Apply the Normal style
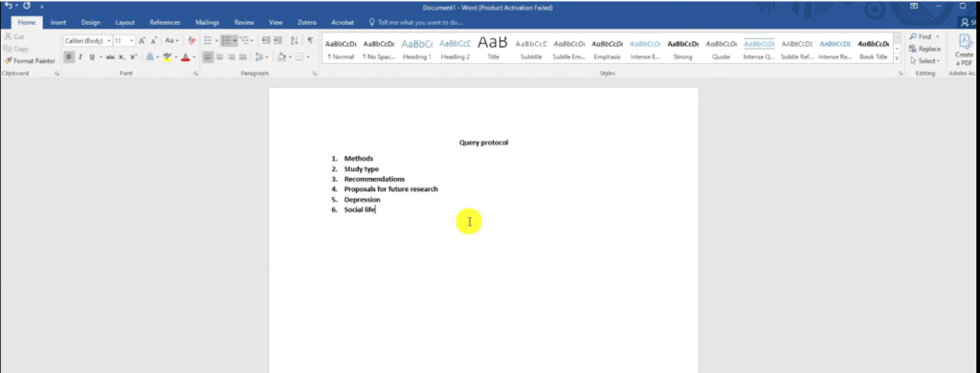This screenshot has width=980, height=373. point(342,50)
